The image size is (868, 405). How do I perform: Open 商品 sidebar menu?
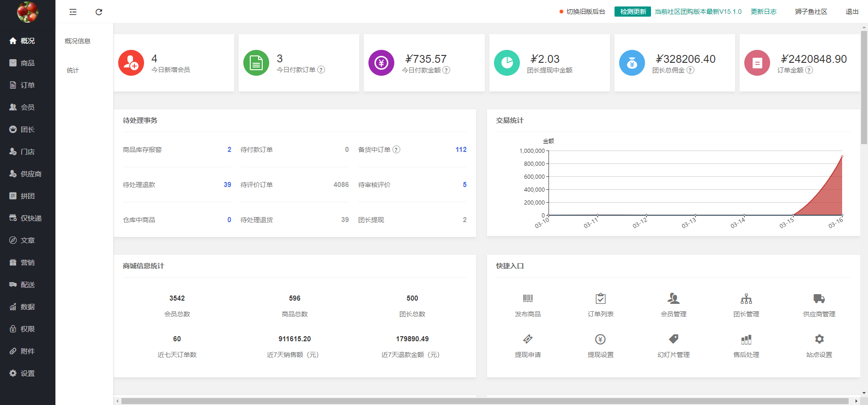pyautogui.click(x=28, y=63)
